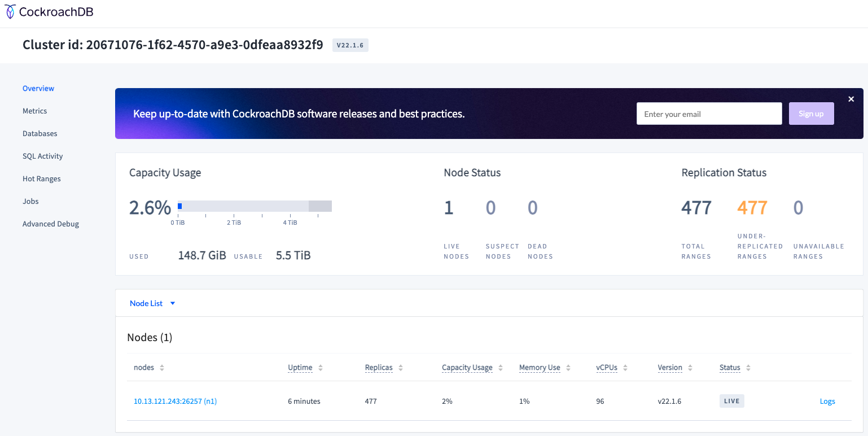
Task: Click the 2.6% capacity value
Action: click(150, 208)
